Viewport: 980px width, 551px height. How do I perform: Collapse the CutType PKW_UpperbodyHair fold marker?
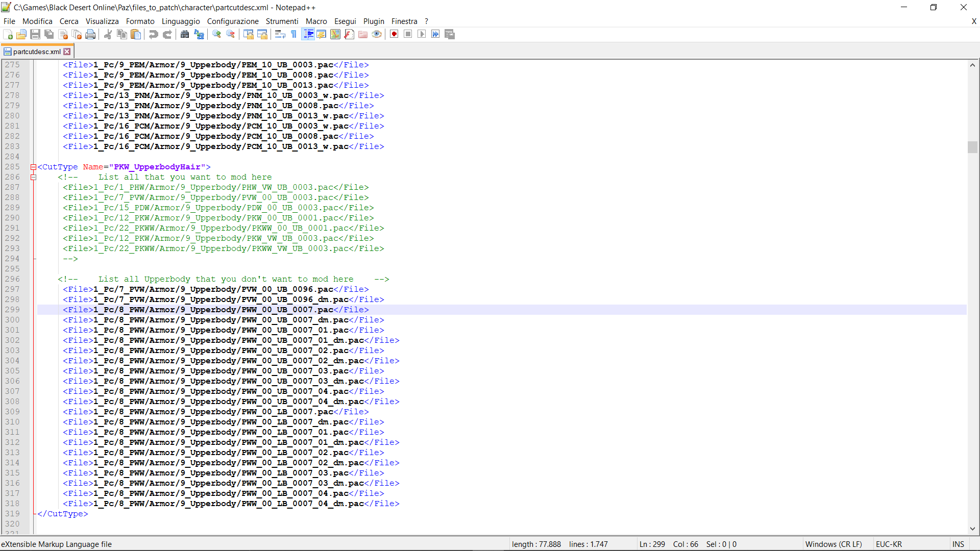coord(33,167)
